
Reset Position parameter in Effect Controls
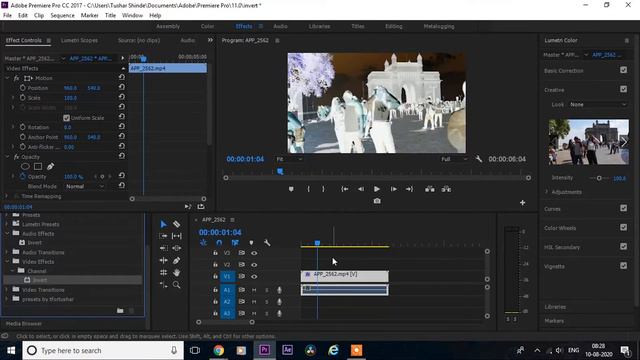(122, 87)
